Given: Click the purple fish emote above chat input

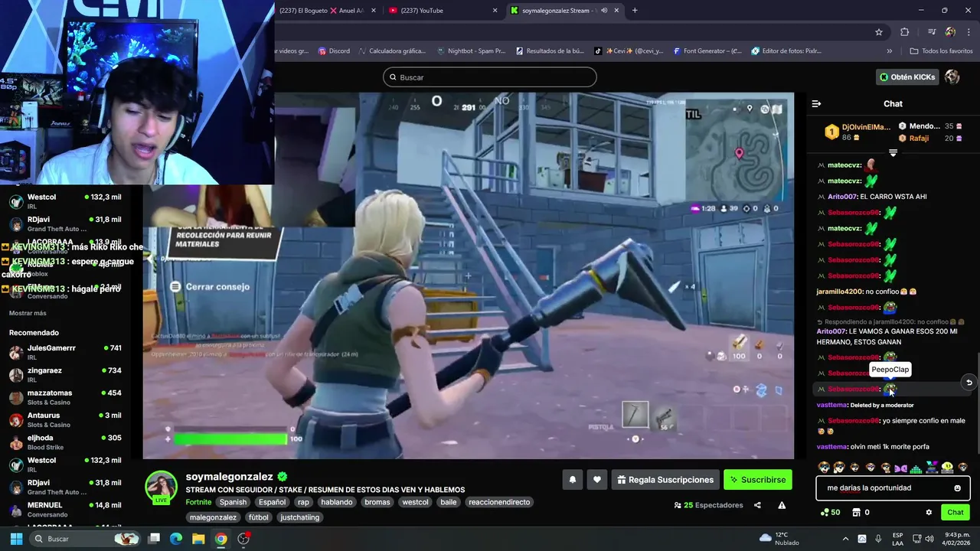Looking at the screenshot, I should pyautogui.click(x=901, y=468).
